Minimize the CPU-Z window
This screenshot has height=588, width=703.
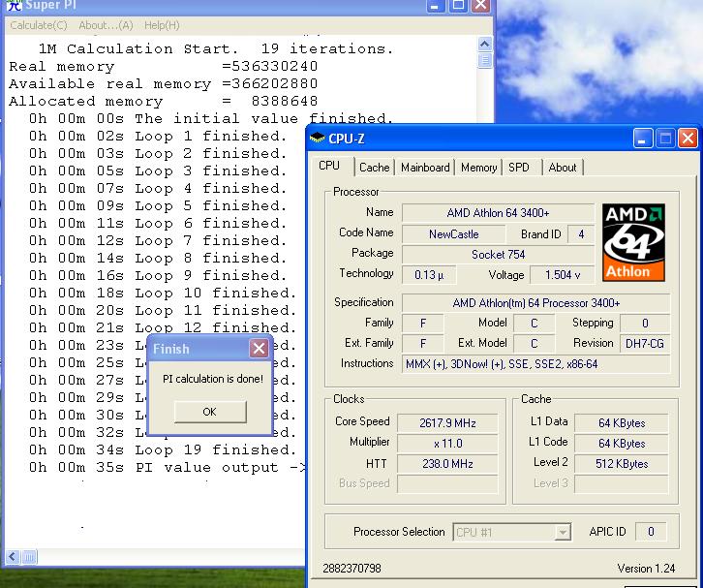[x=642, y=139]
